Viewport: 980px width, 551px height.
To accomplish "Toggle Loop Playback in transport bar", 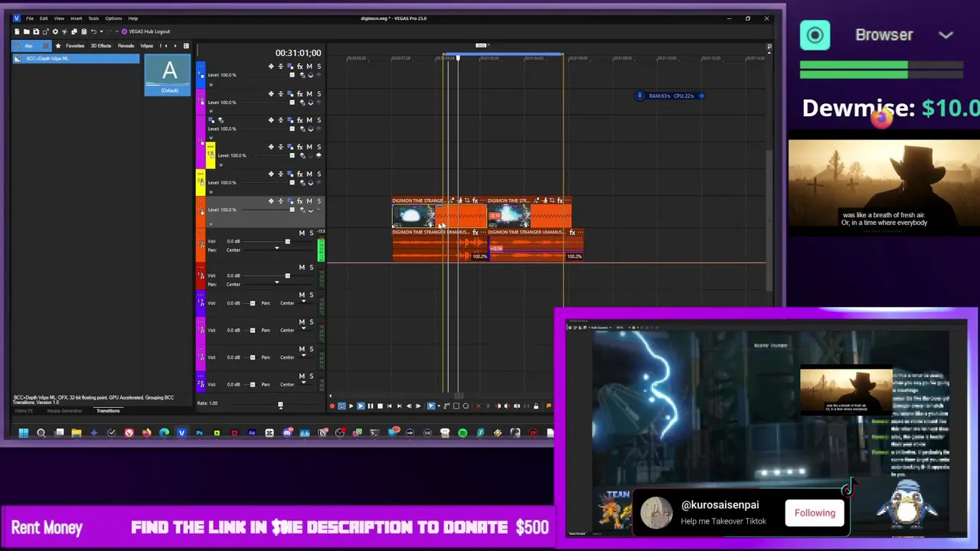I will coord(341,406).
